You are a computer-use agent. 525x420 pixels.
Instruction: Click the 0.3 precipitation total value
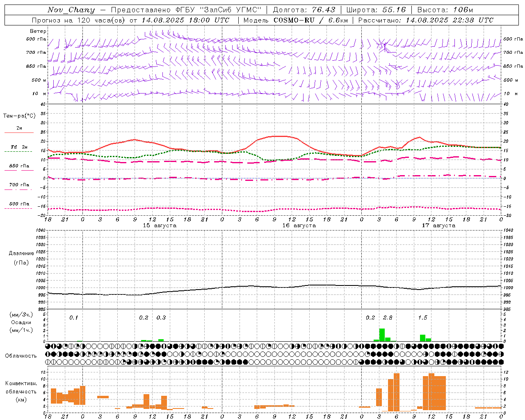161,317
